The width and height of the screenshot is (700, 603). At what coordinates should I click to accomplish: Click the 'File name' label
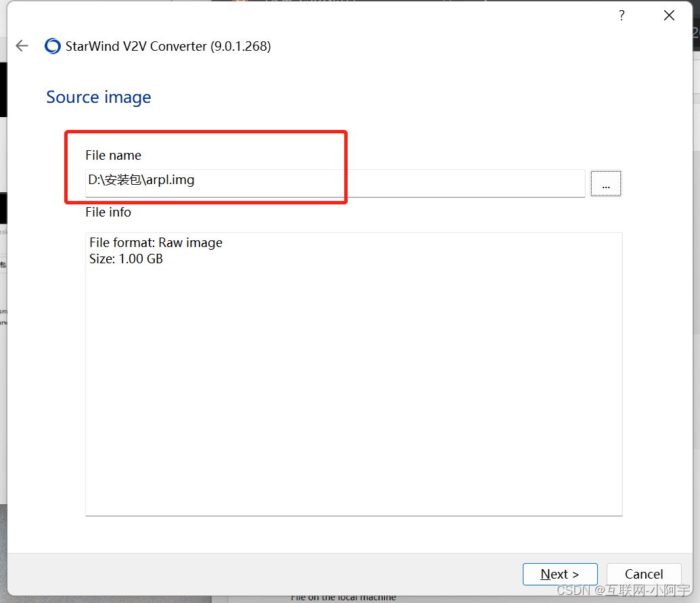[x=114, y=156]
